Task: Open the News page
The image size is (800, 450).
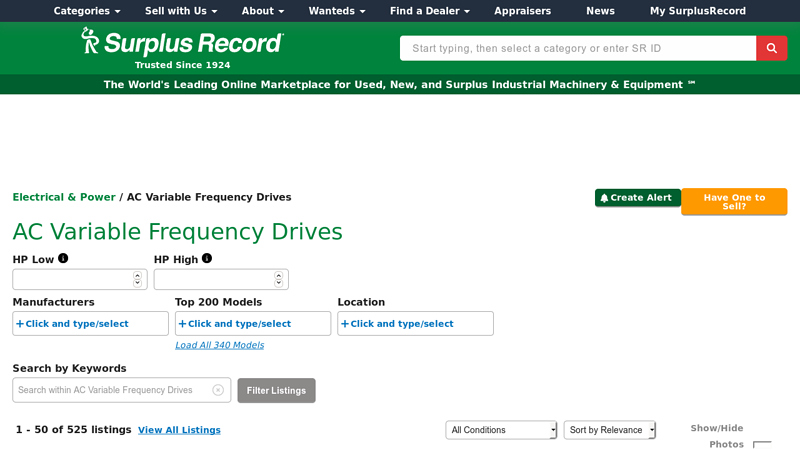Action: point(600,11)
